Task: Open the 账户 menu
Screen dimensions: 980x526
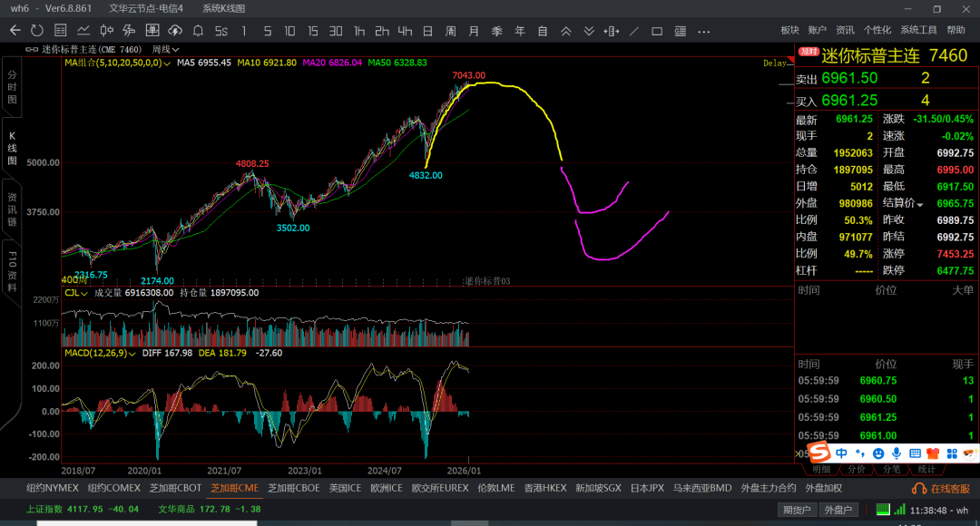Action: (x=818, y=30)
